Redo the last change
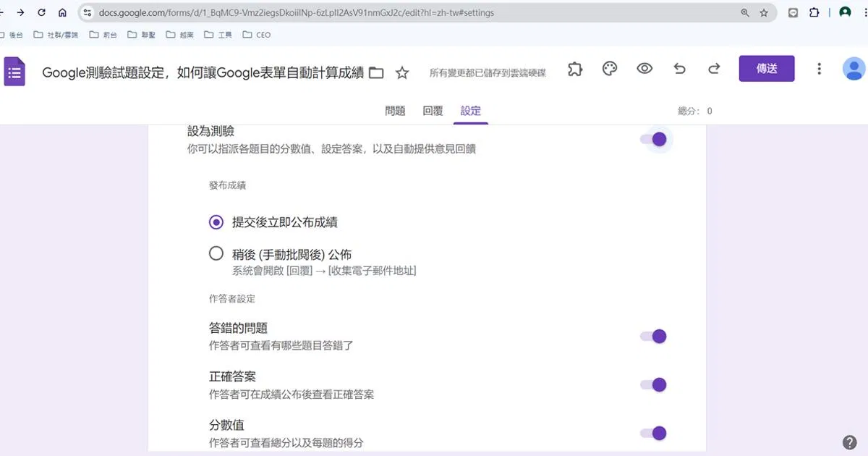Viewport: 868px width, 456px height. (x=714, y=69)
